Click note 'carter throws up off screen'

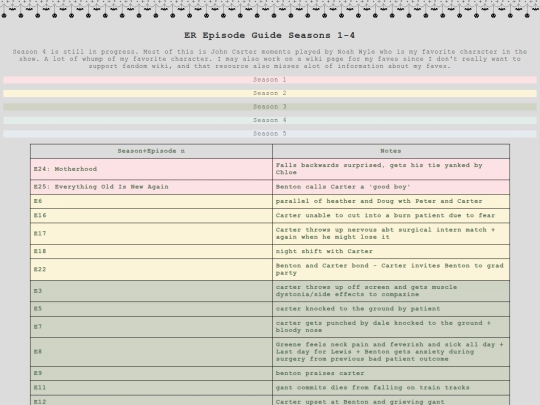click(x=391, y=291)
